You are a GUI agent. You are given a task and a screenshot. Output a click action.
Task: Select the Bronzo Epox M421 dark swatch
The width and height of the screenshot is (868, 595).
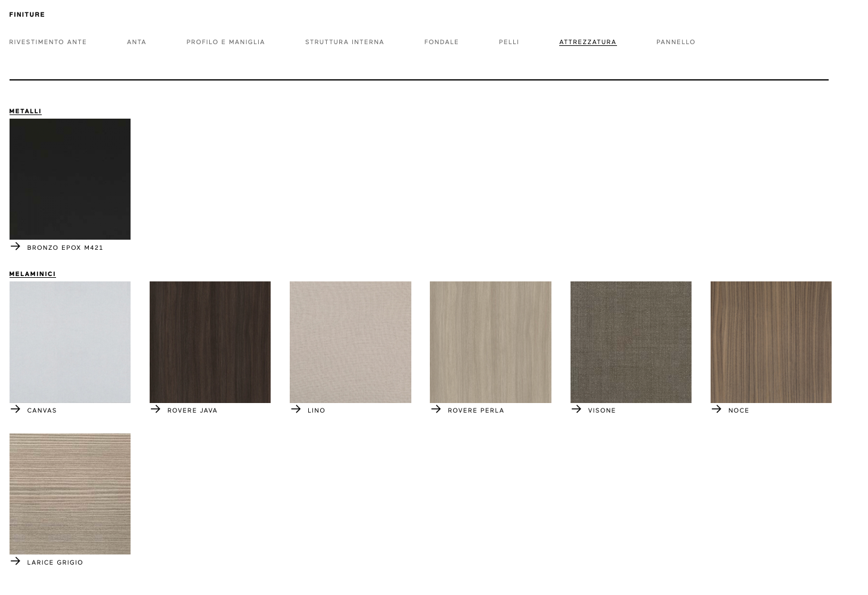click(70, 179)
